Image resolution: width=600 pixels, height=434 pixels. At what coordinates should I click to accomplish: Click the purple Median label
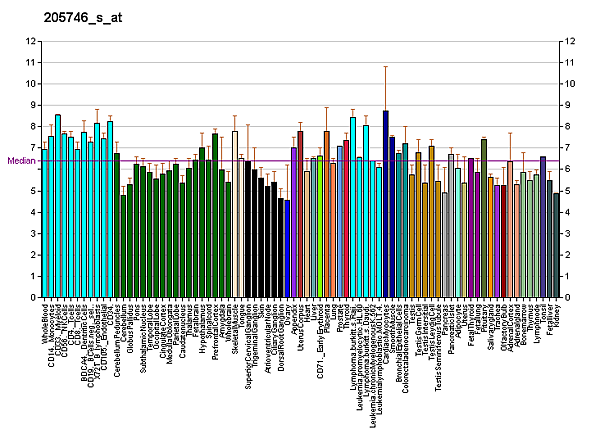pyautogui.click(x=20, y=161)
